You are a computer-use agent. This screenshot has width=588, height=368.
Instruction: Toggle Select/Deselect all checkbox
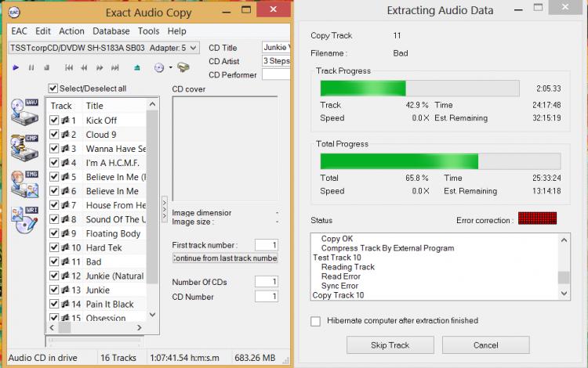53,88
